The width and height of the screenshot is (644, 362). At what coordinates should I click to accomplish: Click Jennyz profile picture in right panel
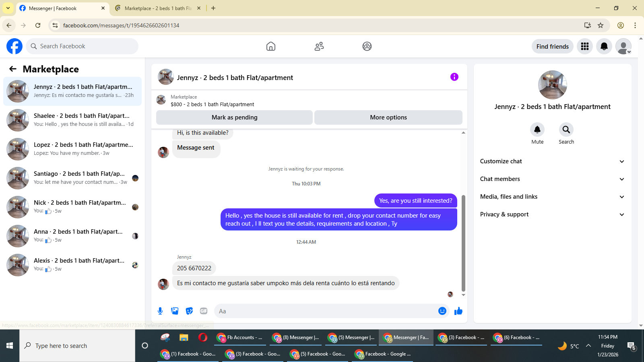553,85
